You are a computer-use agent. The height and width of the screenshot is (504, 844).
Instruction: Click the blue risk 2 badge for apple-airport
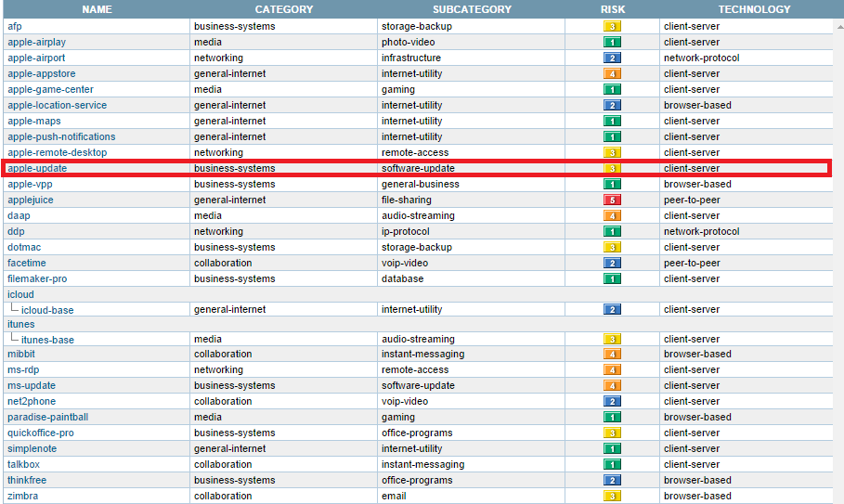click(x=612, y=58)
